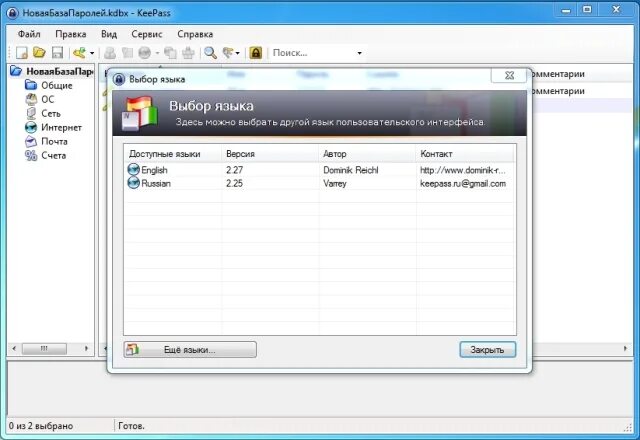Sort by Версия column header
640x440 pixels.
pyautogui.click(x=270, y=154)
